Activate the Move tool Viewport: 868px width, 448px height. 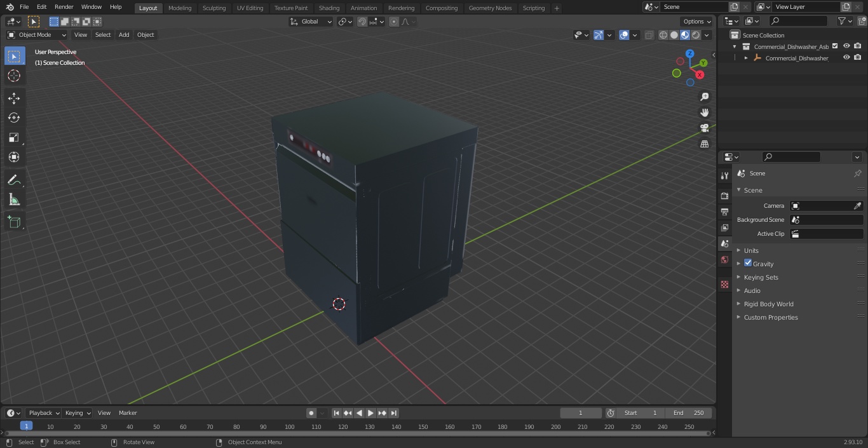click(14, 98)
